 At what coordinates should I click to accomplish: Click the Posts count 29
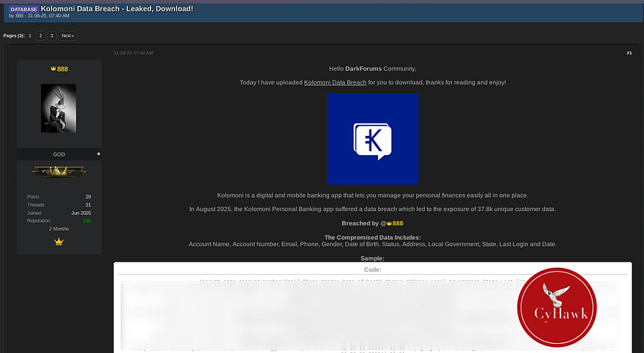click(88, 197)
